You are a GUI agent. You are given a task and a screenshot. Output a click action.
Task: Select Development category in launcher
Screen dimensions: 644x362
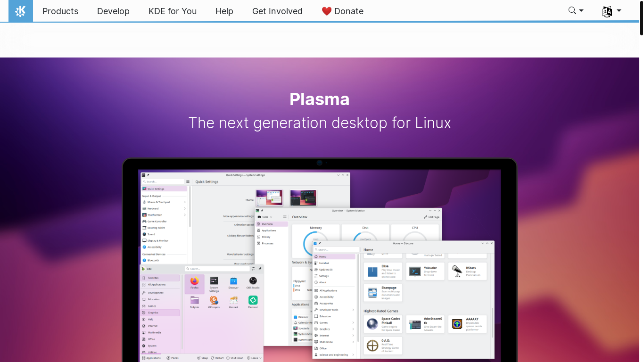click(x=160, y=293)
